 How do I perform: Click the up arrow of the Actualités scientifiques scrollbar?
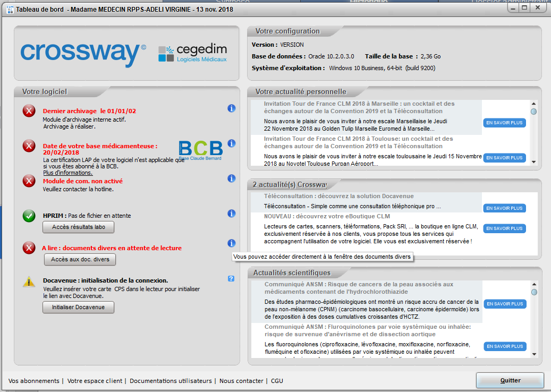(534, 284)
